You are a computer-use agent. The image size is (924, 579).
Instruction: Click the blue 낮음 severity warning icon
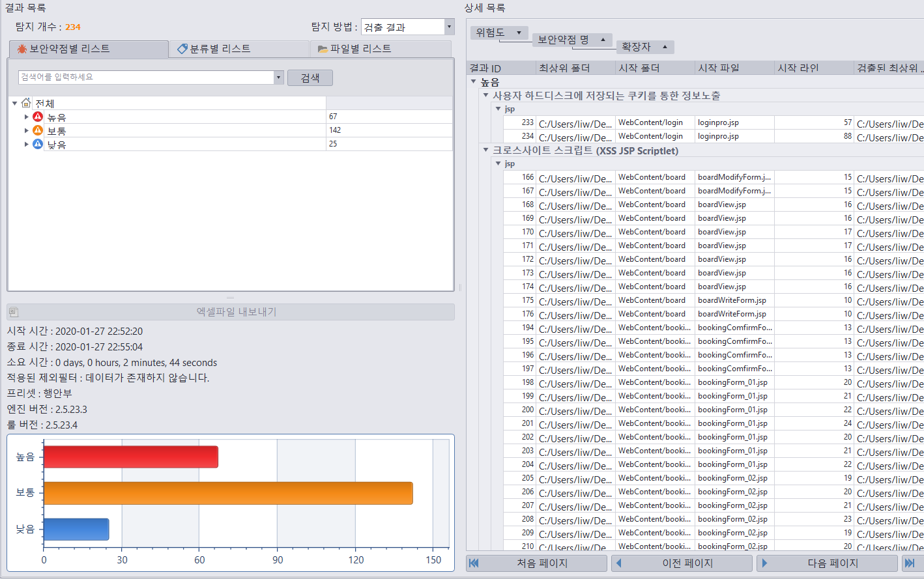tap(38, 144)
